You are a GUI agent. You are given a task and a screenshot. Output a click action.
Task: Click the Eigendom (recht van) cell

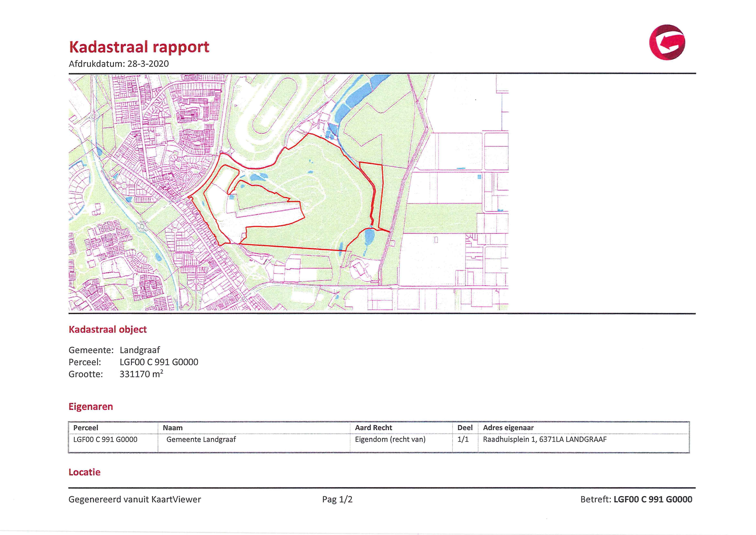[x=390, y=439]
